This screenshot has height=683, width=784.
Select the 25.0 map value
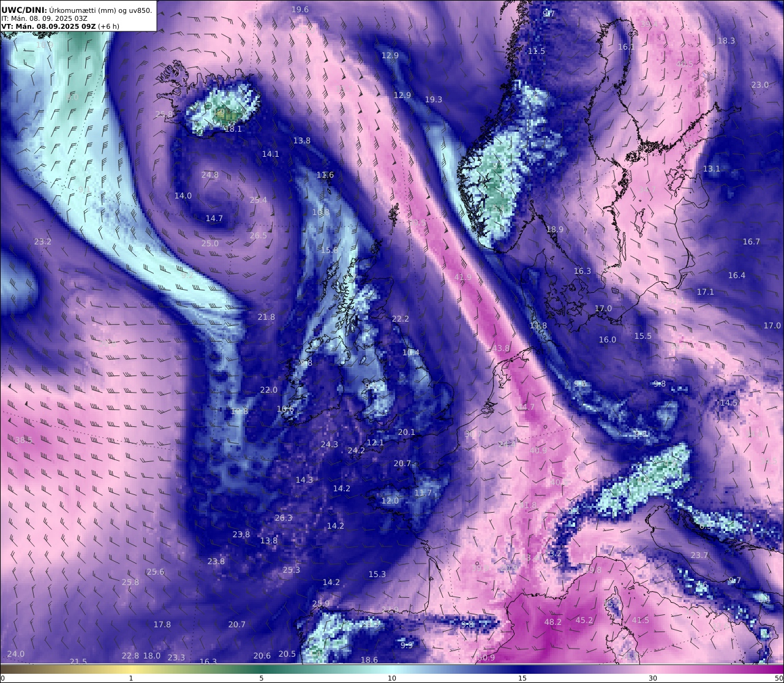tap(209, 243)
